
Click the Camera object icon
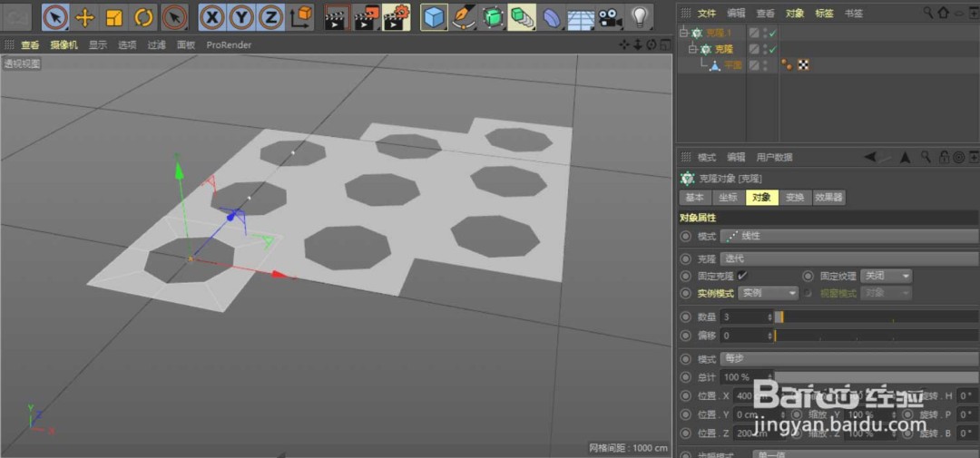click(x=610, y=16)
